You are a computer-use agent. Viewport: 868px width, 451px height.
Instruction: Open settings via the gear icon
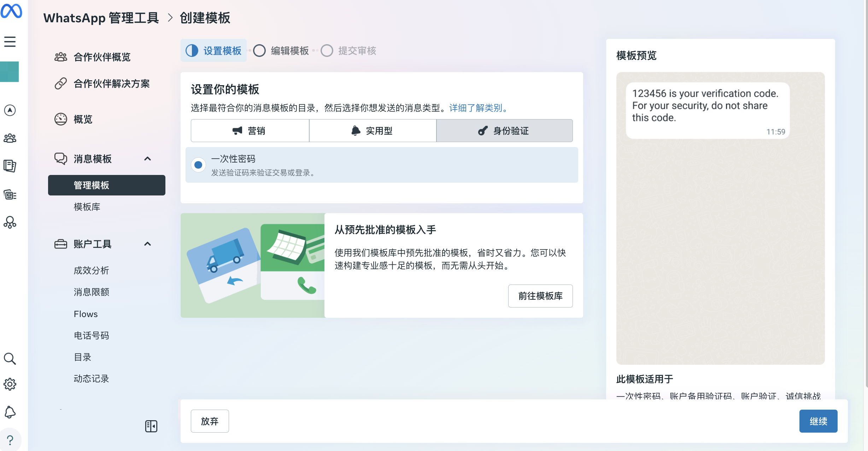(x=10, y=385)
